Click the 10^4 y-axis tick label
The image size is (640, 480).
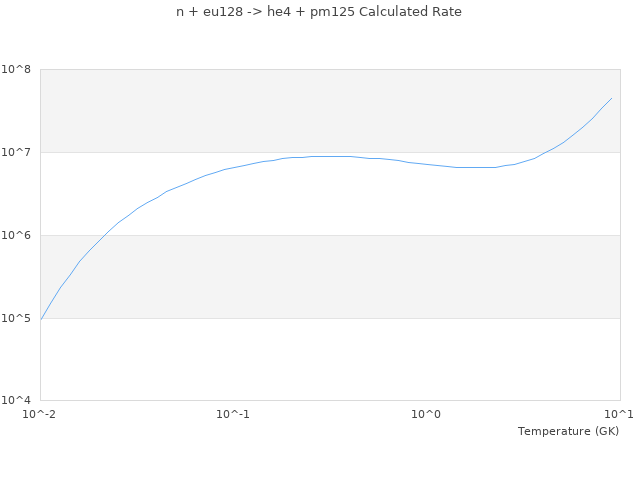[18, 401]
